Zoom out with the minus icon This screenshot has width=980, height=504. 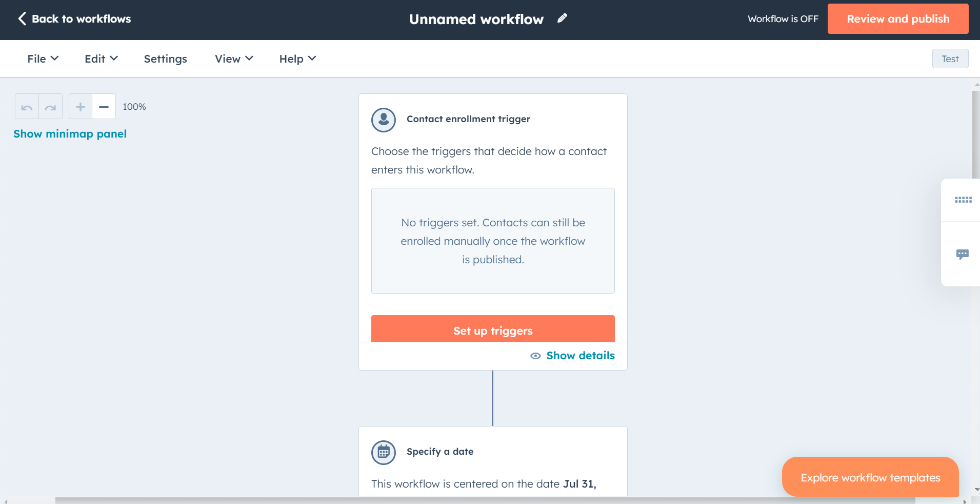[104, 107]
